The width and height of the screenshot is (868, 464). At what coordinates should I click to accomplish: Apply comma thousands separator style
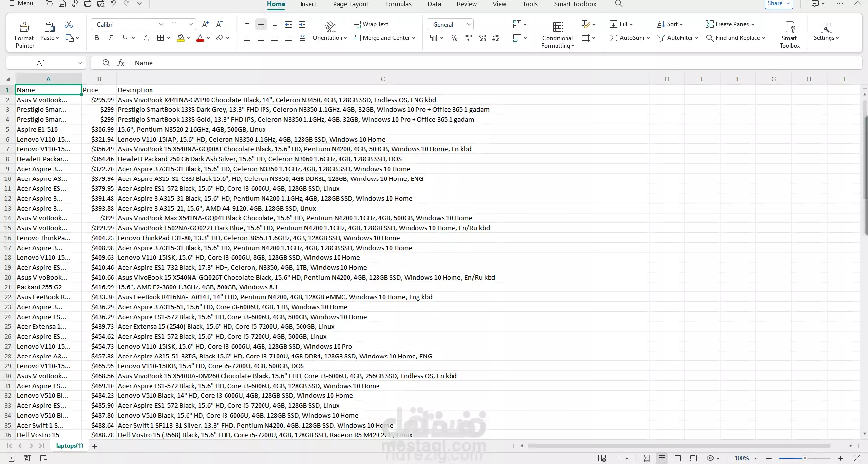[468, 38]
